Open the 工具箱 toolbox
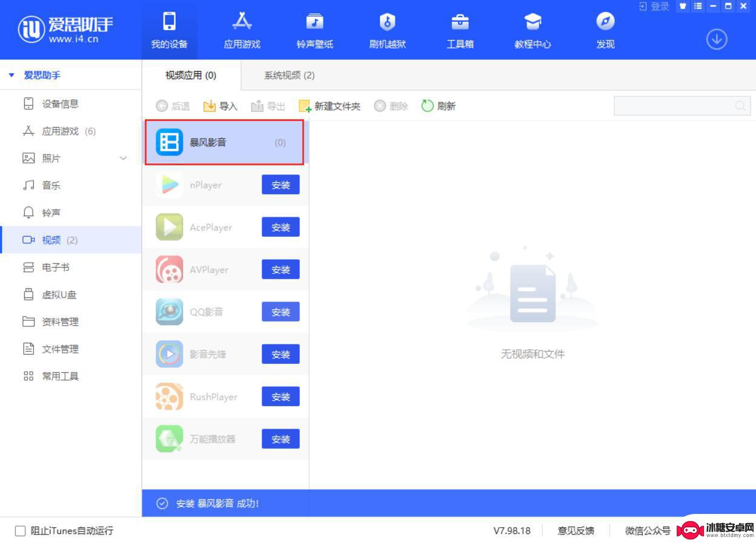The height and width of the screenshot is (543, 756). point(460,30)
